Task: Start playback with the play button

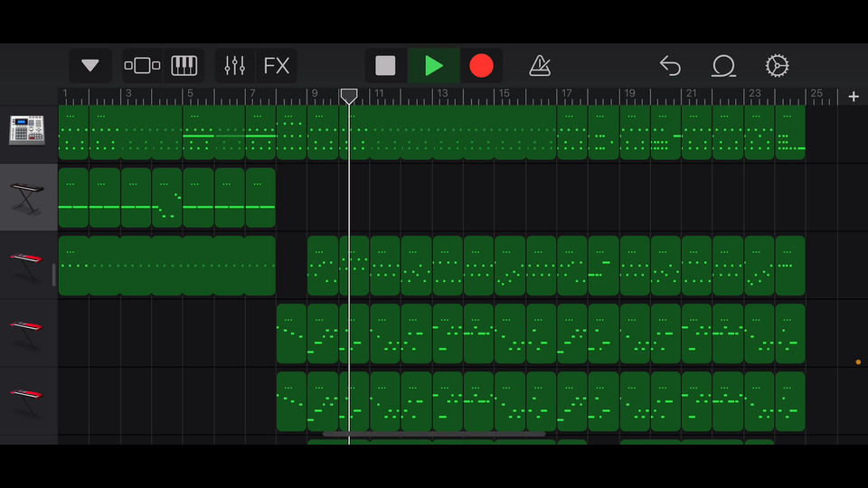Action: 434,66
